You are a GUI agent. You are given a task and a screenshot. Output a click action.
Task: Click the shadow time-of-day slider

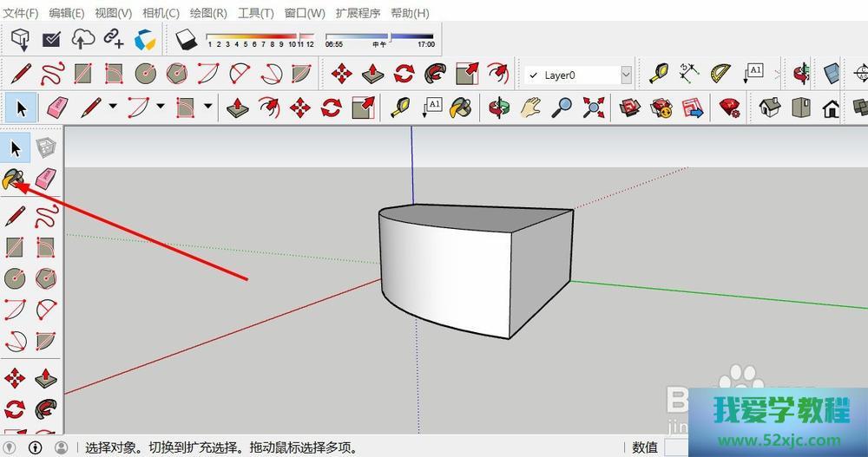(x=380, y=38)
